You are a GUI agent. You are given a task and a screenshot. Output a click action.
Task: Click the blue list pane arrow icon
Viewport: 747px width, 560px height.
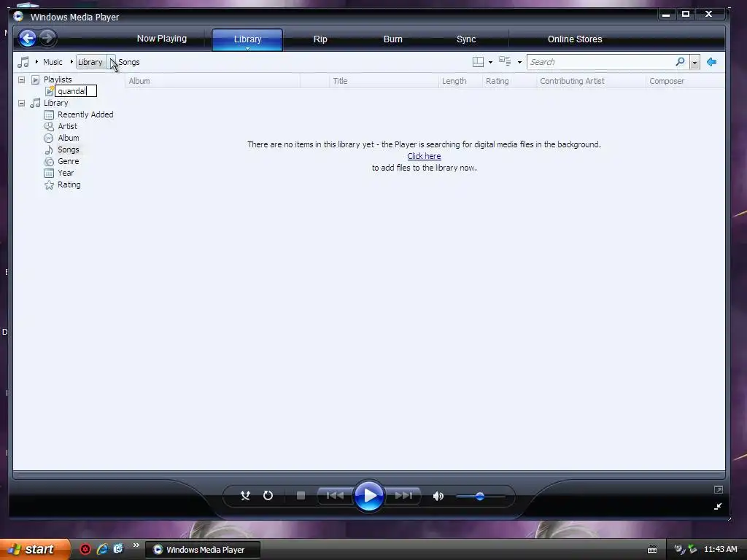pos(711,62)
